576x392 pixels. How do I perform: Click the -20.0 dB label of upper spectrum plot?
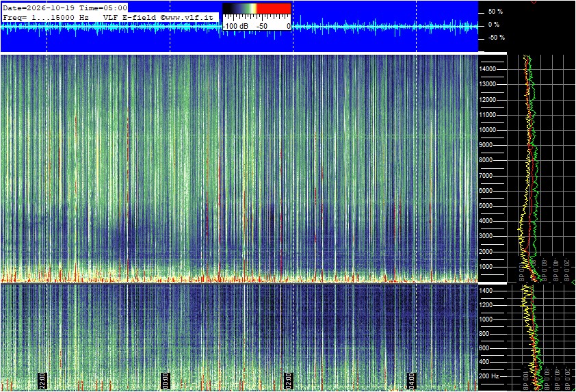point(566,268)
